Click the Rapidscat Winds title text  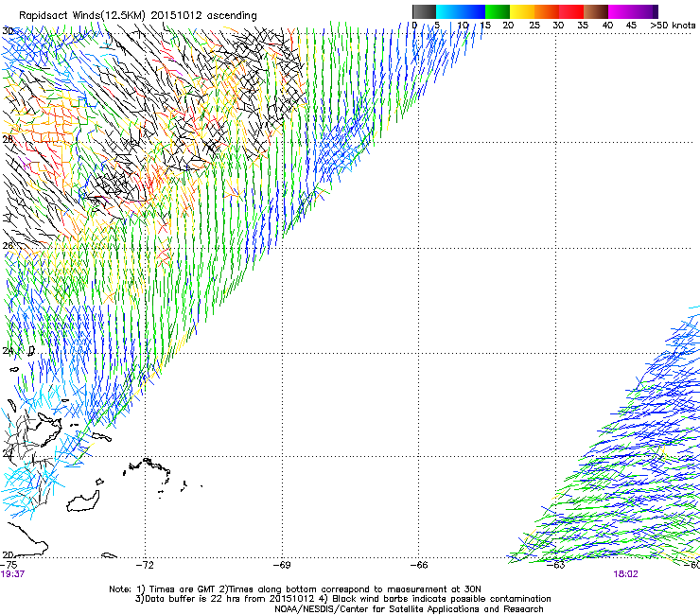pos(138,15)
